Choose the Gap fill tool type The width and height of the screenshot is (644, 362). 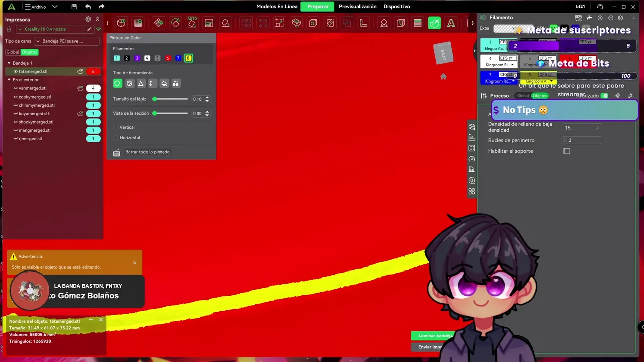tap(175, 83)
